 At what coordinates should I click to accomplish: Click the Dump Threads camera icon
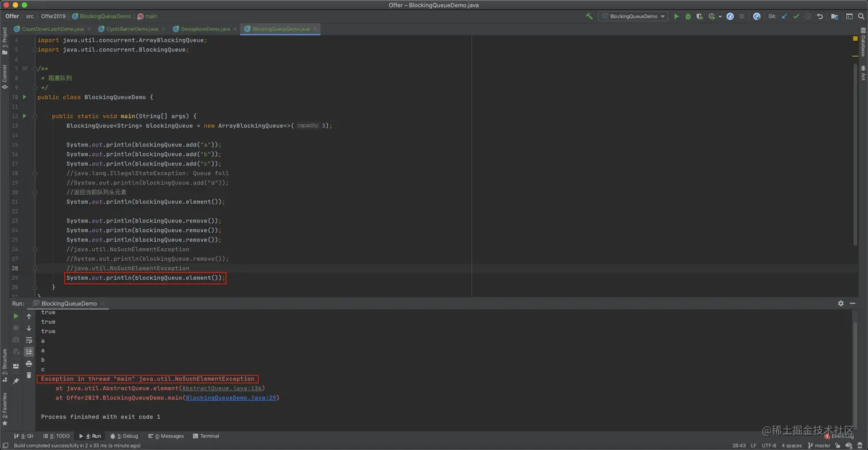(x=15, y=340)
